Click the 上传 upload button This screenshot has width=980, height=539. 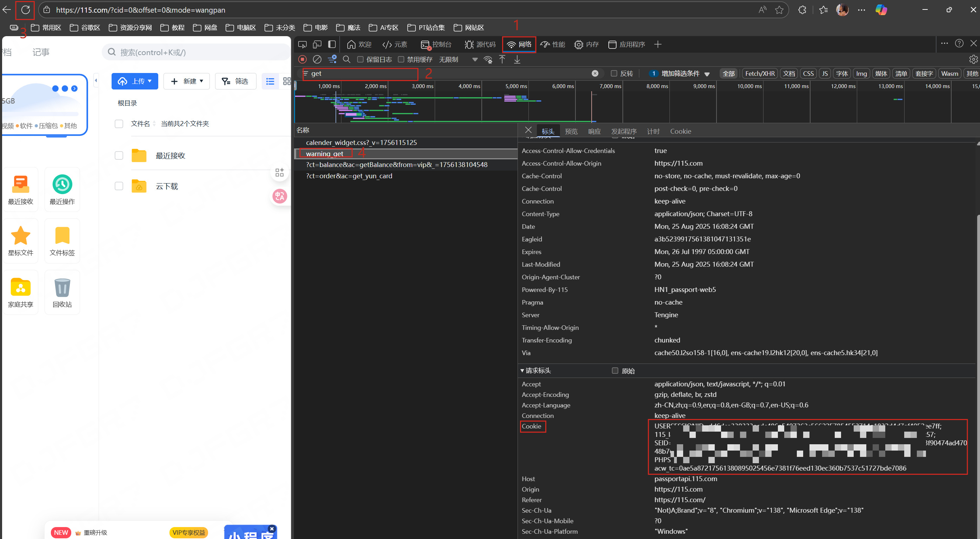(x=135, y=81)
